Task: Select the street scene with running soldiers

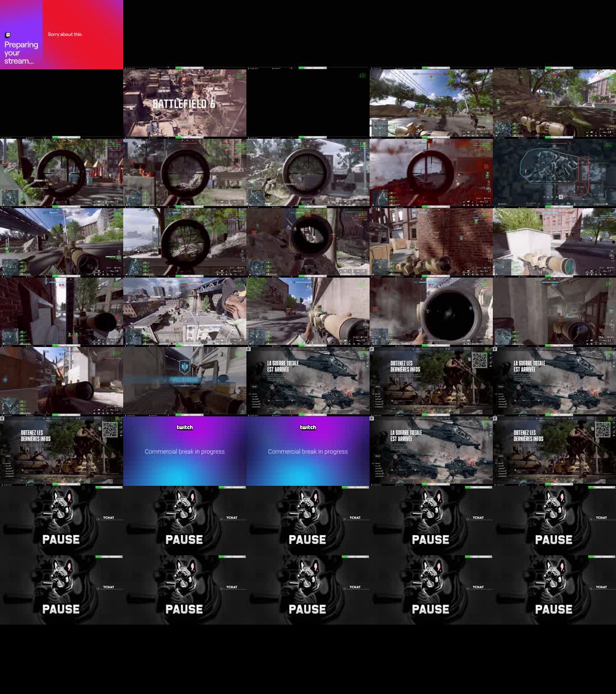Action: coord(431,104)
